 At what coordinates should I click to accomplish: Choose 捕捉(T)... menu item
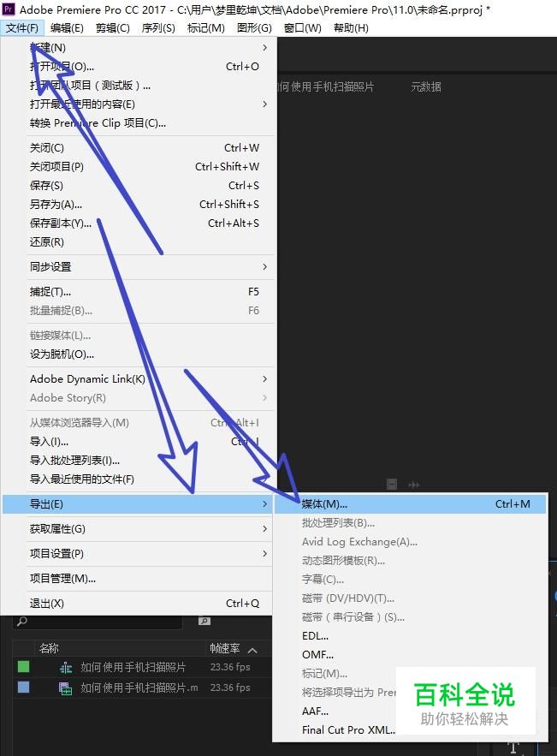coord(139,292)
